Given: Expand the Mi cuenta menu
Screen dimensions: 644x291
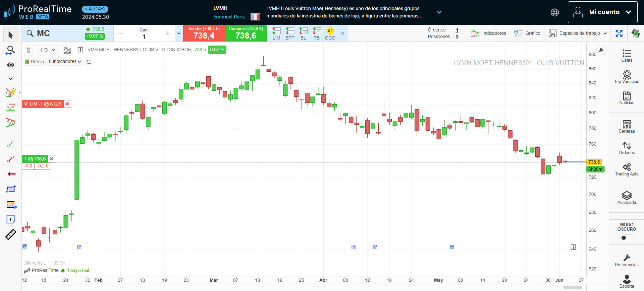Looking at the screenshot, I should click(602, 12).
